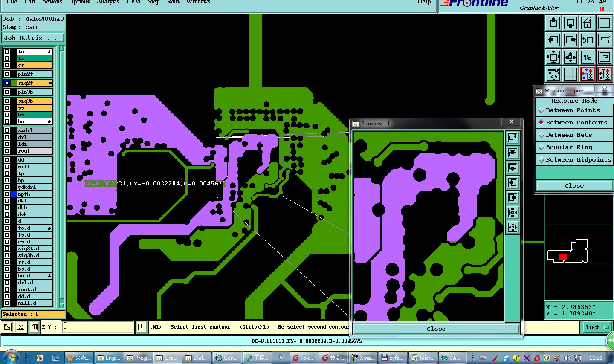Click Popview top detach window icon
This screenshot has width=614, height=364.
coord(513,138)
